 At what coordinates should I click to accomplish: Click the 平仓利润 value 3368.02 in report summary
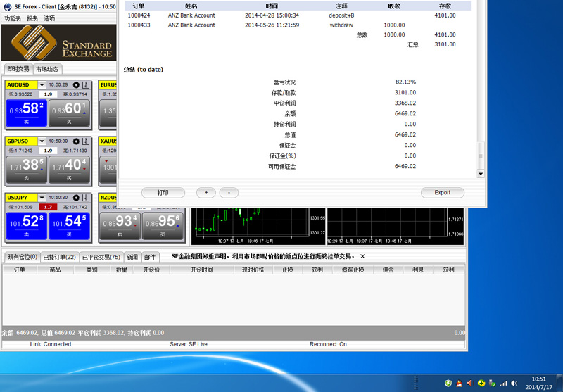click(405, 103)
